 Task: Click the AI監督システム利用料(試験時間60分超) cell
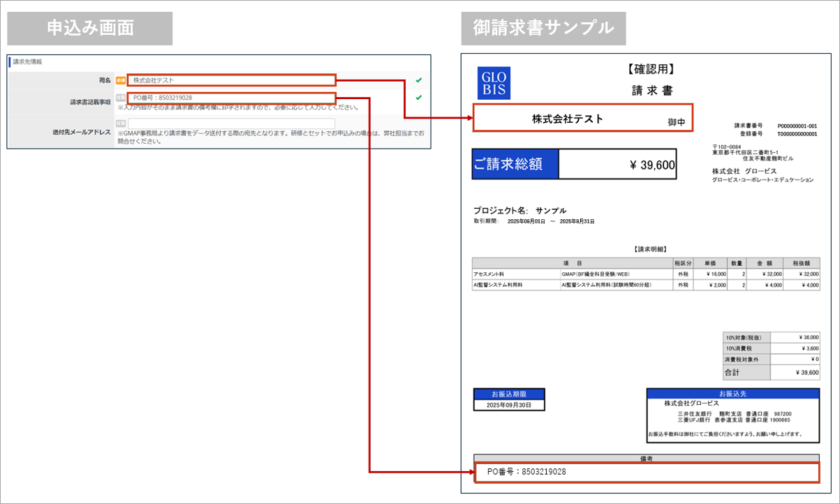pos(616,286)
